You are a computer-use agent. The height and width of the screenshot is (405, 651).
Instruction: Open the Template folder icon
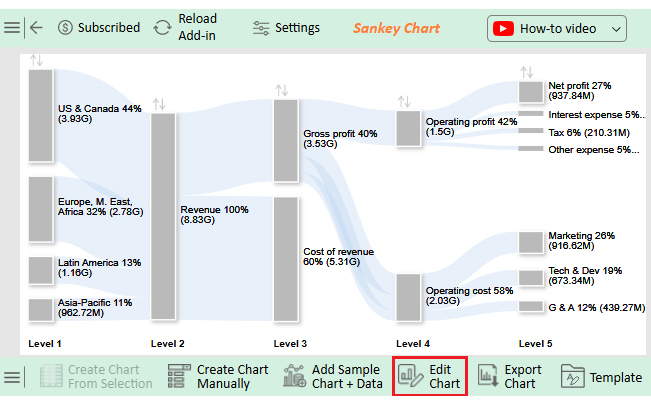573,376
